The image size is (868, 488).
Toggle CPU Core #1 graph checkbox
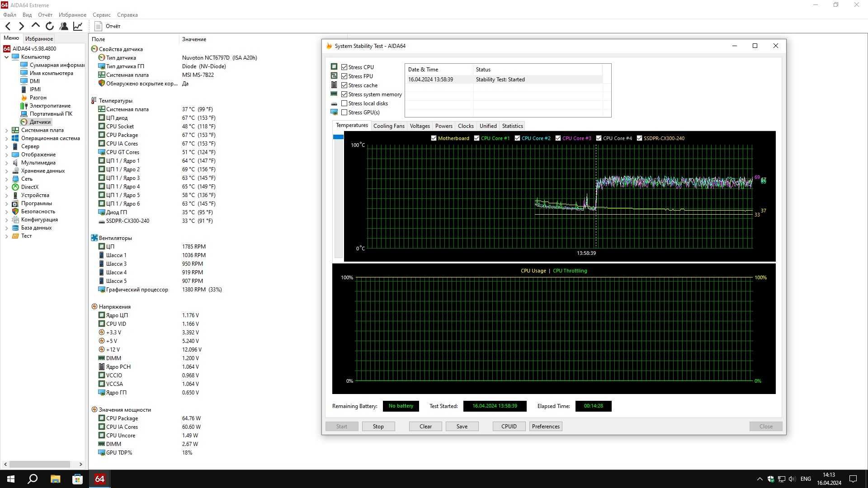tap(477, 138)
